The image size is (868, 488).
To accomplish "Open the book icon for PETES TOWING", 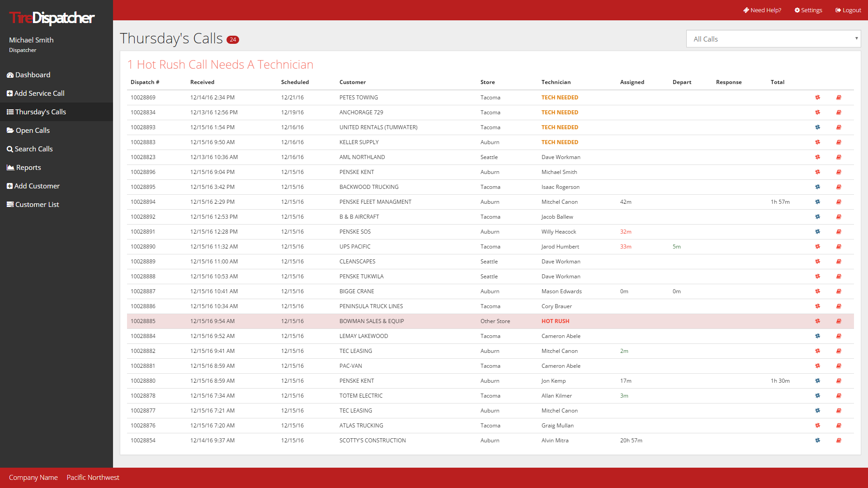I will [x=839, y=98].
